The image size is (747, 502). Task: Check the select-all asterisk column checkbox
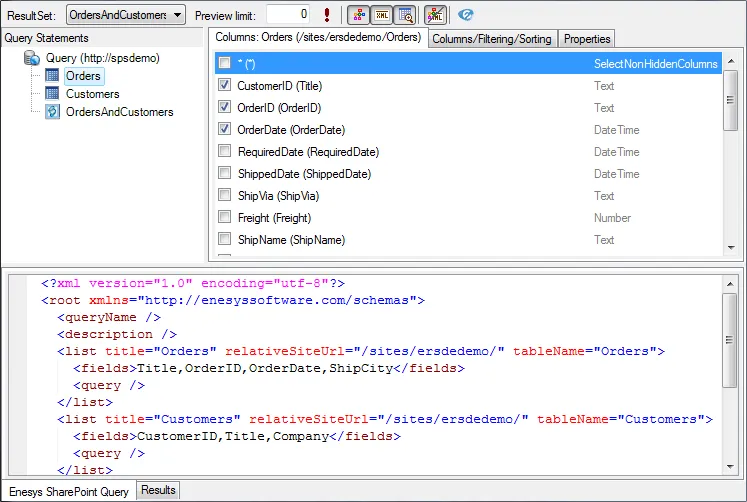(225, 64)
